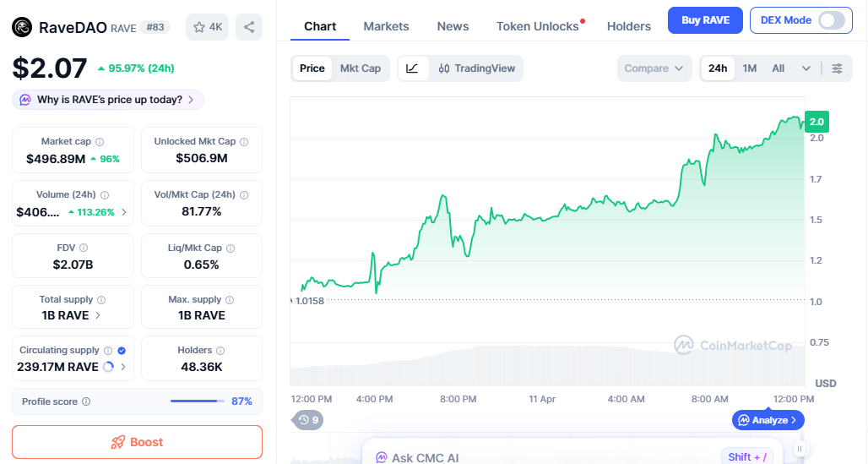Click the Shift + / shortcut chip

747,456
